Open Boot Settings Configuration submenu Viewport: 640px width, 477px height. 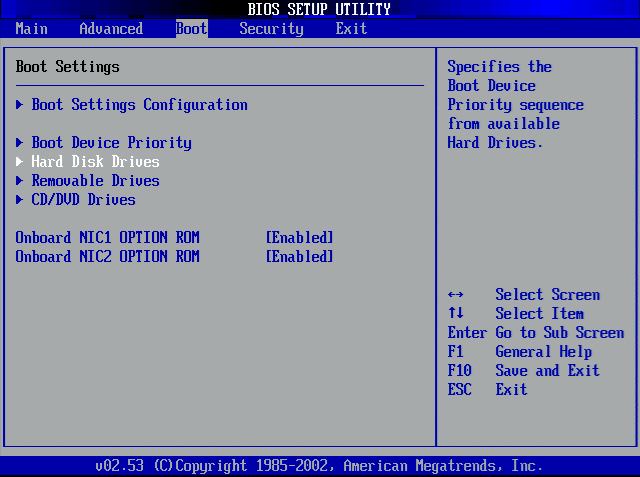[x=140, y=105]
